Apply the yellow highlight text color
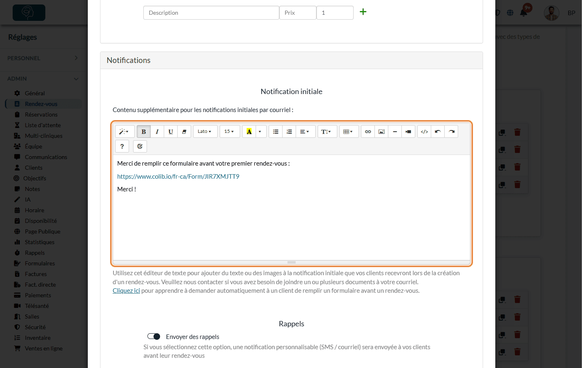 tap(249, 132)
